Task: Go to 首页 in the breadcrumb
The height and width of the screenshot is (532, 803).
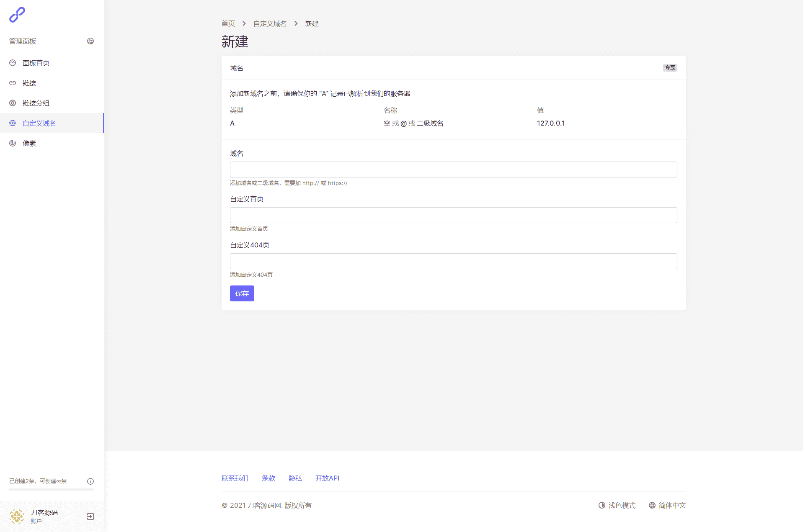Action: coord(228,23)
